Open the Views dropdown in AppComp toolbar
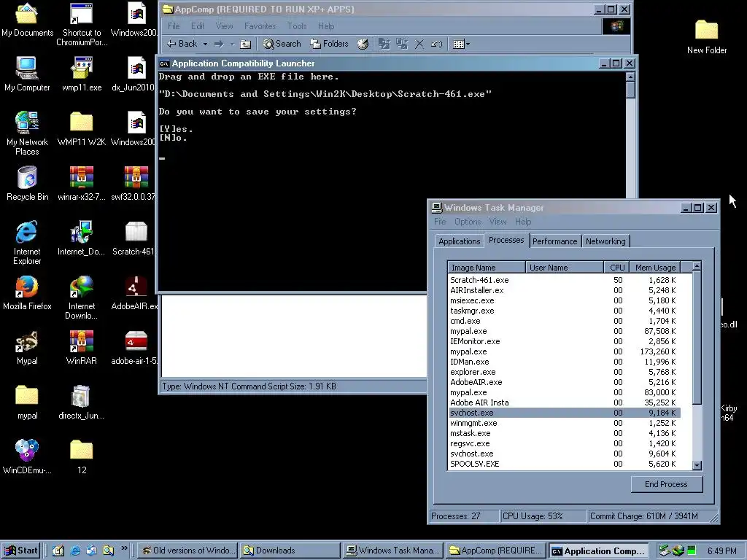Viewport: 747px width, 560px height. click(x=461, y=44)
